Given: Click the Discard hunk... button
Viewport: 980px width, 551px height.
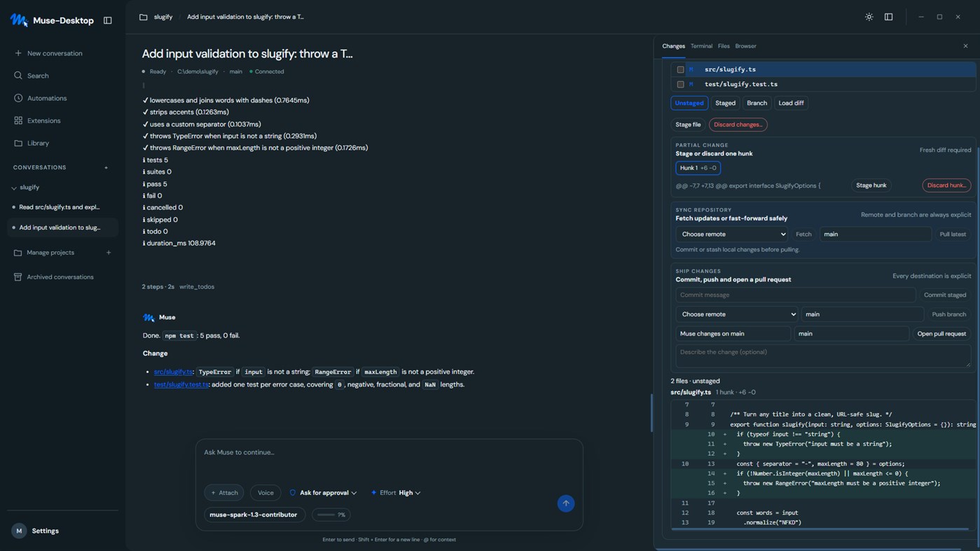Looking at the screenshot, I should tap(946, 186).
